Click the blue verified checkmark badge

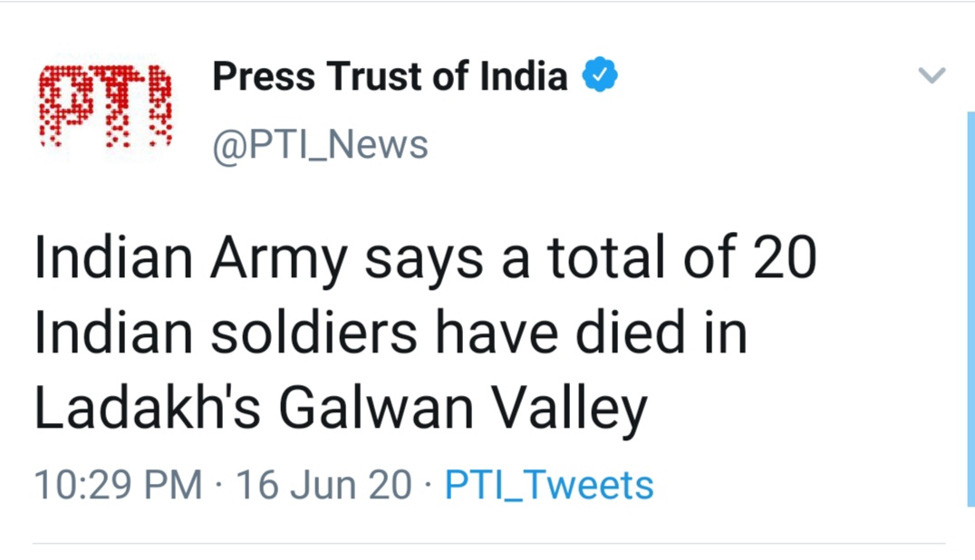click(x=600, y=74)
